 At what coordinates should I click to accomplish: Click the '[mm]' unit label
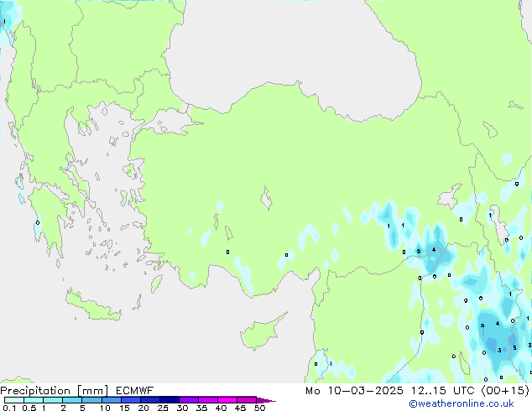click(93, 391)
